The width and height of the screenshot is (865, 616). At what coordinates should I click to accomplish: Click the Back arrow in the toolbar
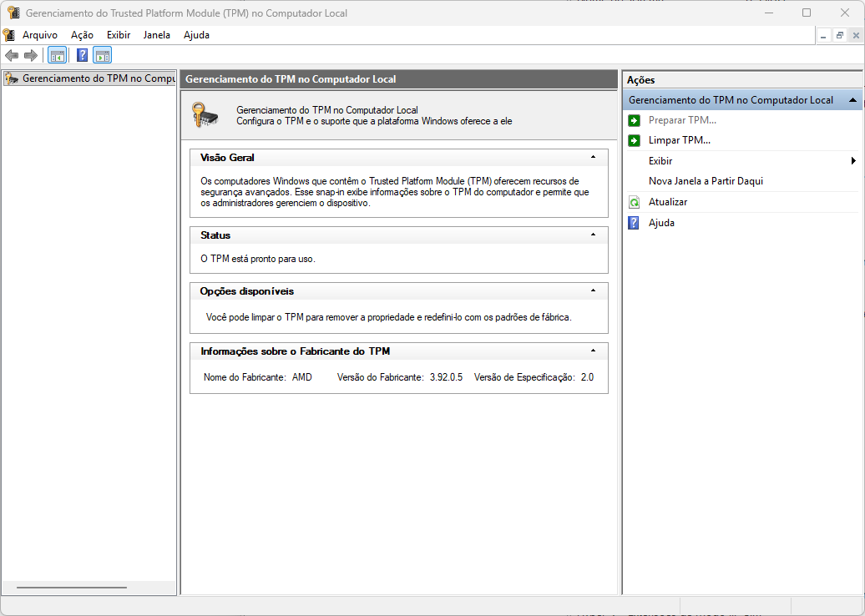point(12,56)
